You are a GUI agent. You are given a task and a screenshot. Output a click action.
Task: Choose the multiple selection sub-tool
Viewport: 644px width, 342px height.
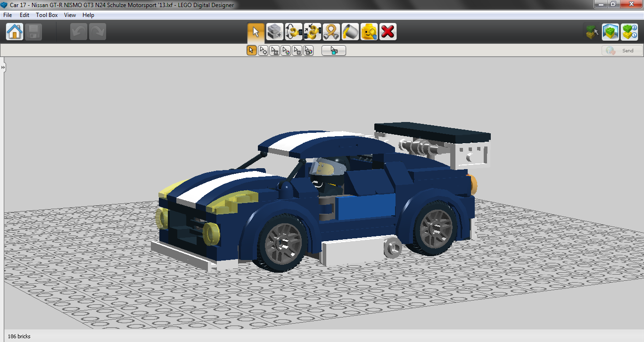[x=263, y=50]
